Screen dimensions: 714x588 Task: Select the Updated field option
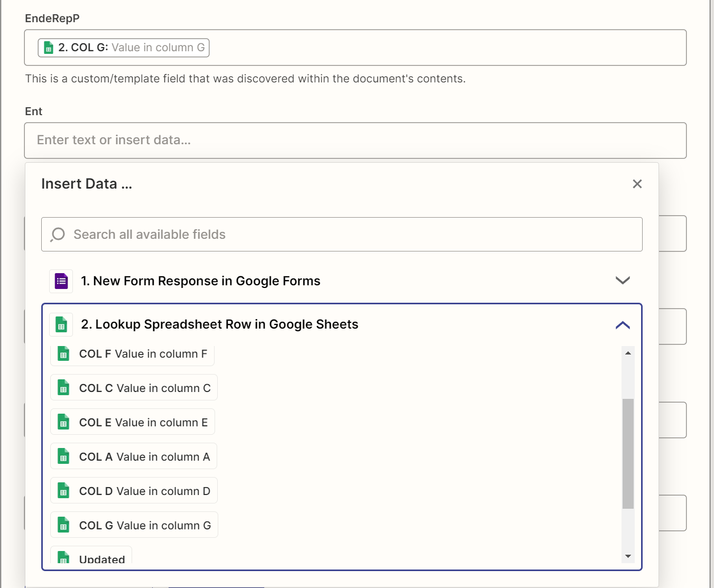(x=91, y=555)
